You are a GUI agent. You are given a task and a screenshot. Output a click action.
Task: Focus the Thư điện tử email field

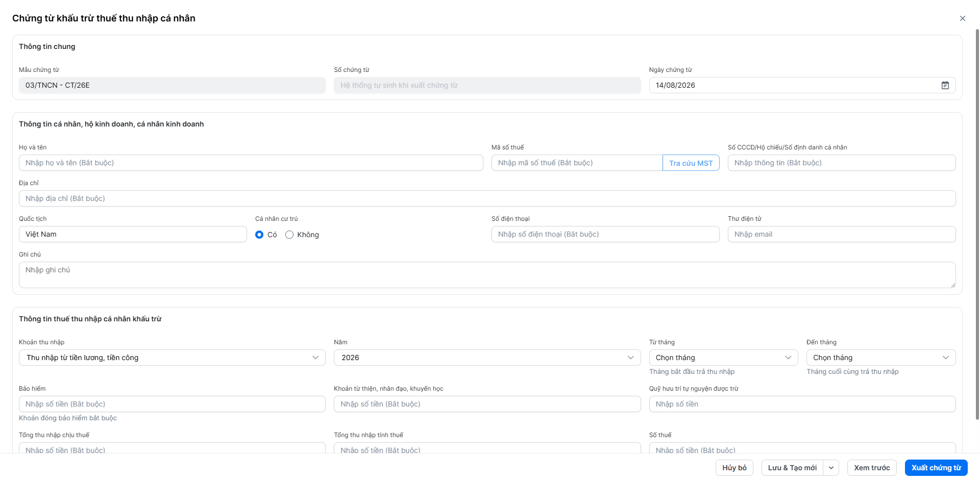pyautogui.click(x=842, y=234)
